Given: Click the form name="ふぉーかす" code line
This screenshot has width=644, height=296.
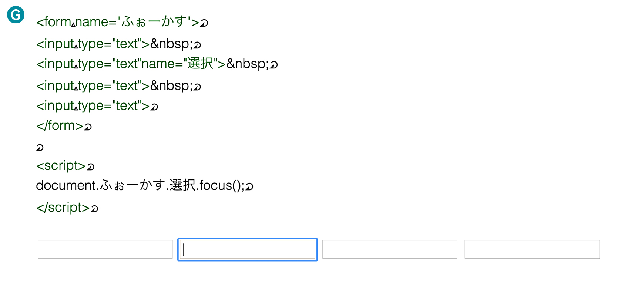Looking at the screenshot, I should pos(122,22).
